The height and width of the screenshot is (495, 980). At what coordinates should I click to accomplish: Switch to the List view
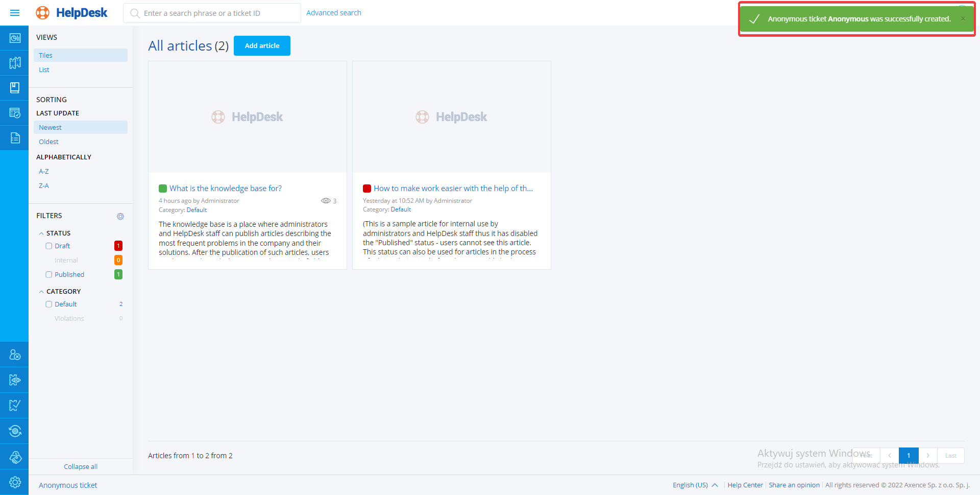44,70
